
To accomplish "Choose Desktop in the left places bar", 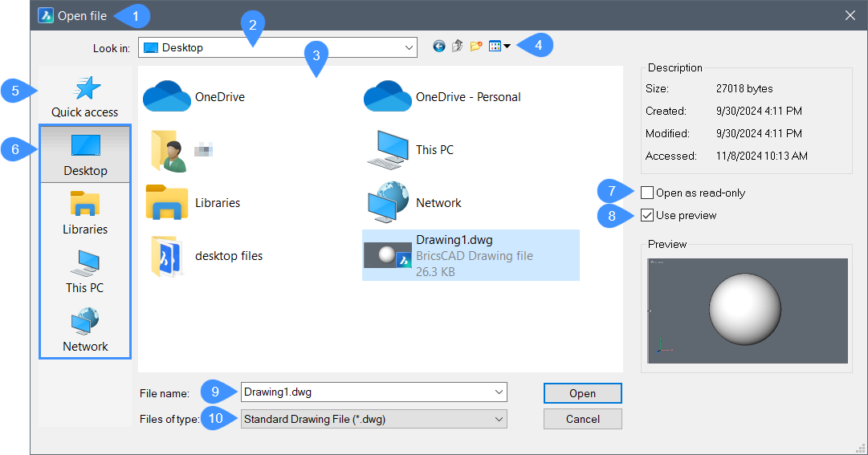I will (85, 154).
